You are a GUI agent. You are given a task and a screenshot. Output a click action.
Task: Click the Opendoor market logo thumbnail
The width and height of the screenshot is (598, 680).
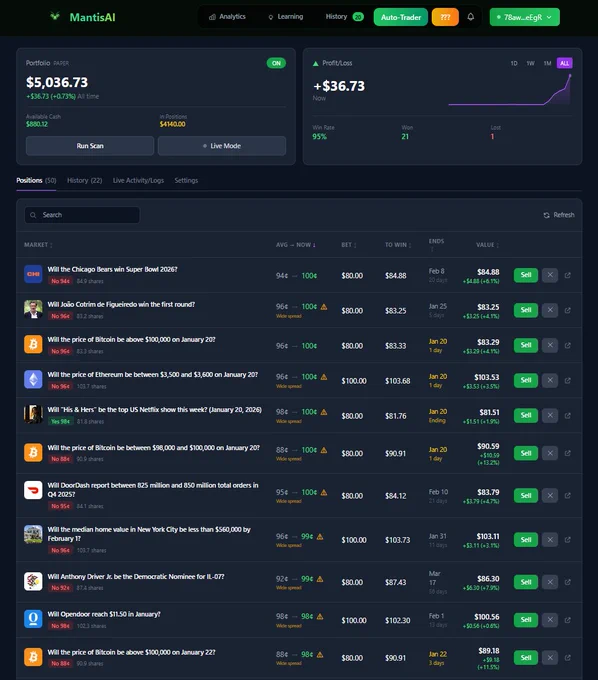click(33, 619)
